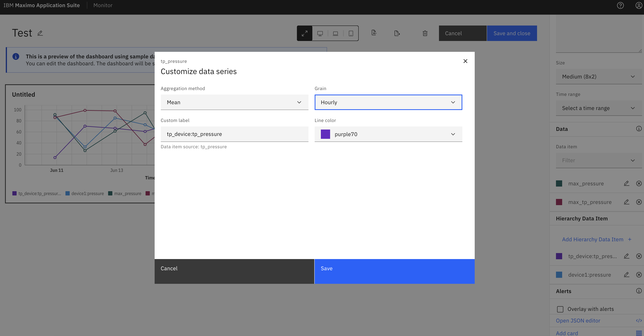Click Add card link
The image size is (644, 336).
pos(567,333)
